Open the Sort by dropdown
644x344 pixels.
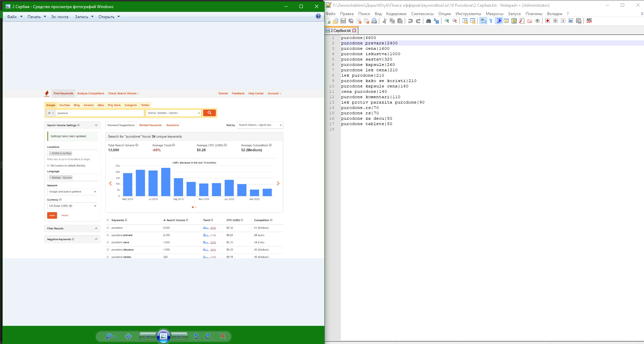[259, 125]
